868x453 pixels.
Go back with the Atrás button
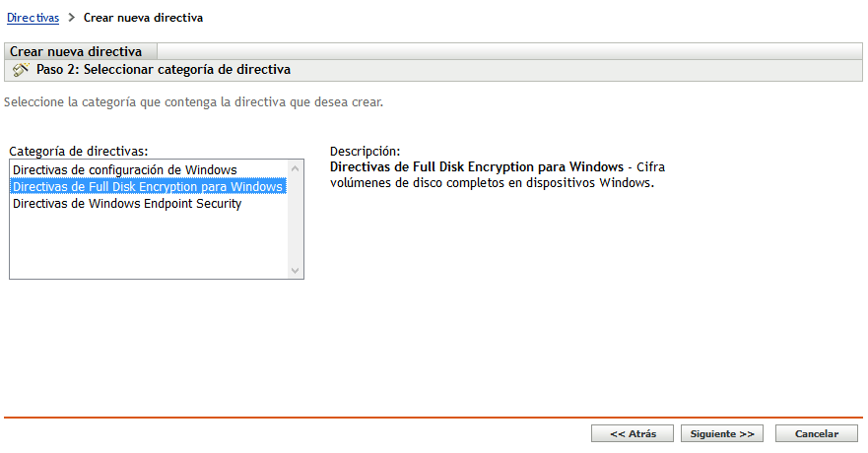(632, 433)
